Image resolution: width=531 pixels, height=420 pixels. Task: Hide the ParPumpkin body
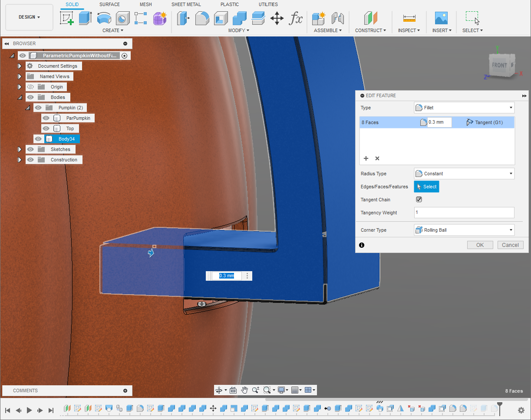point(46,118)
